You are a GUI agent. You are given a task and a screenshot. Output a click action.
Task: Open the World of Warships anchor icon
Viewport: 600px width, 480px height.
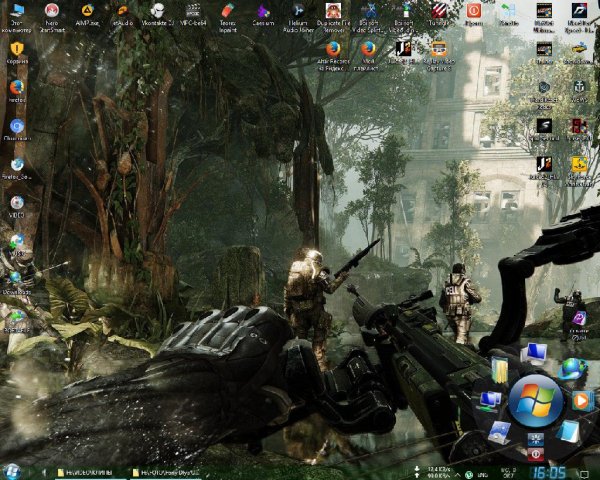(x=579, y=91)
